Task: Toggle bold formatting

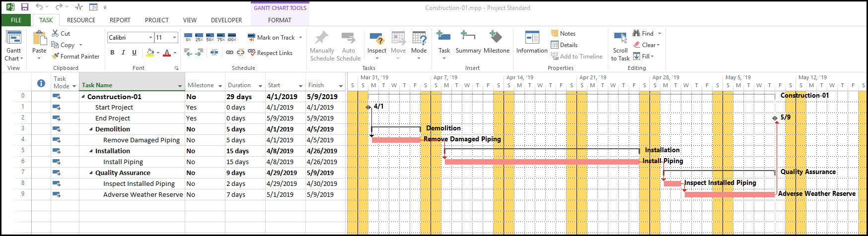Action: click(x=112, y=53)
